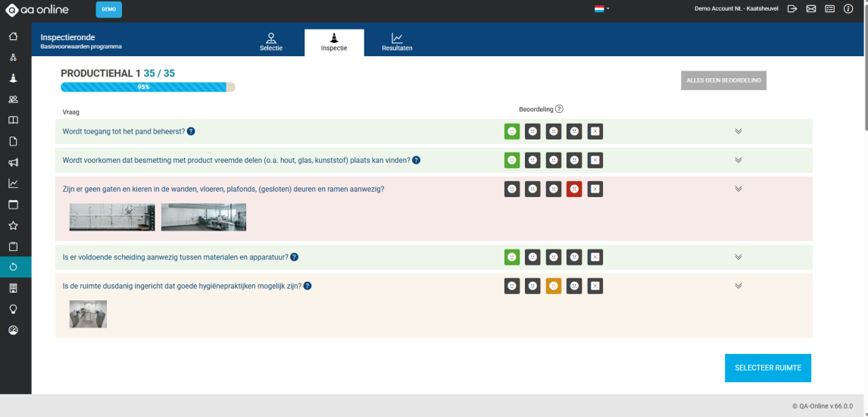
Task: Show help for the 'product vreemde delen' question
Action: (417, 160)
